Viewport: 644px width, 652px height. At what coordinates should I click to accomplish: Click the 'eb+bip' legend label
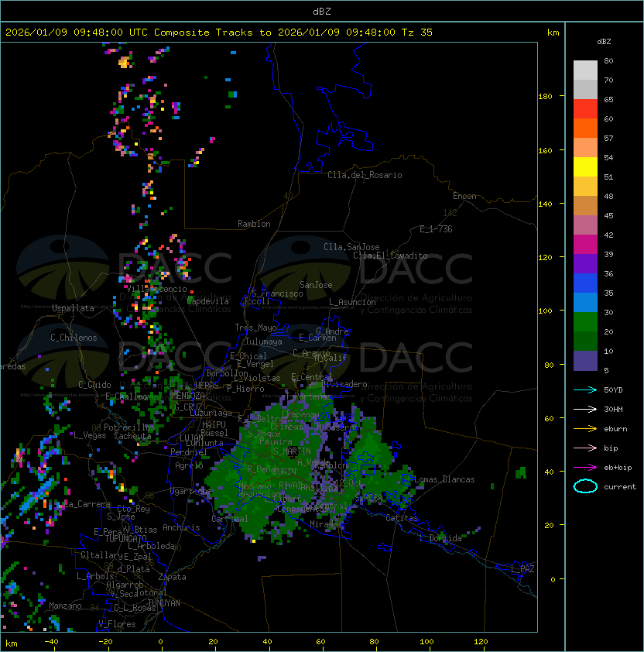coord(618,468)
